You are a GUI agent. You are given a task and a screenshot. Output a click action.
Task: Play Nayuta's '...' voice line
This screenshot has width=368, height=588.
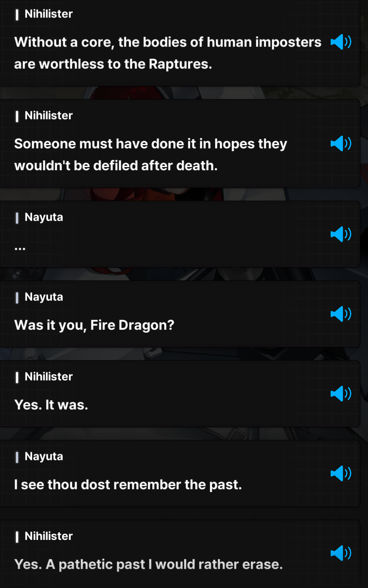tap(341, 234)
